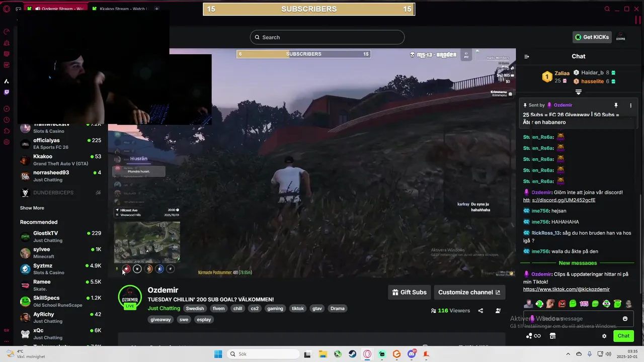
Task: Open the emoji picker in message box
Action: click(625, 319)
